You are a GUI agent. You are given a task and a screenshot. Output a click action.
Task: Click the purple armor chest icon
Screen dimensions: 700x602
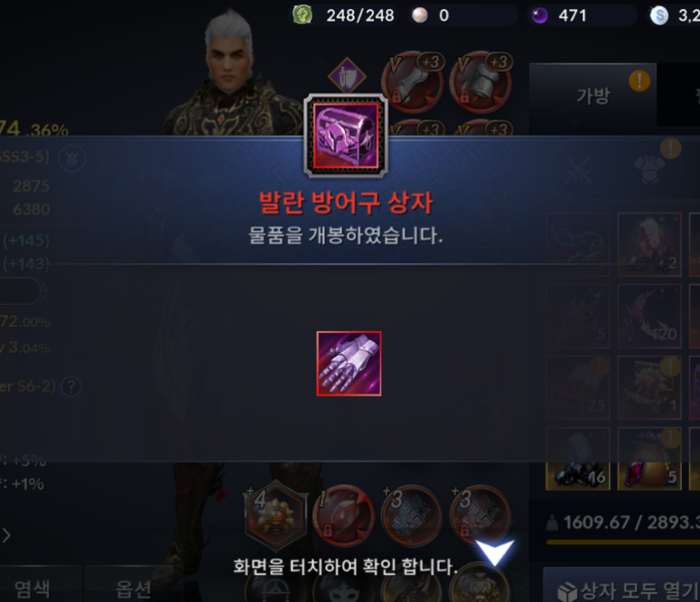tap(346, 135)
